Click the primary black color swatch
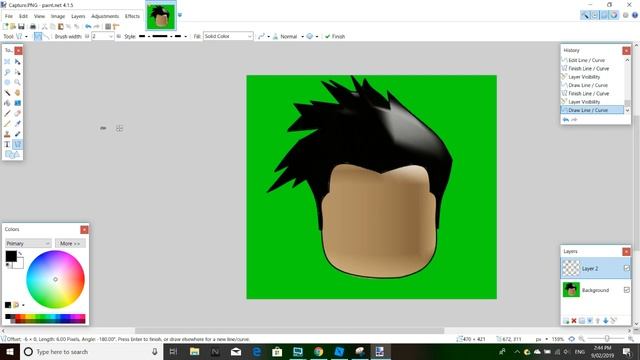This screenshot has height=360, width=640. coord(11,256)
